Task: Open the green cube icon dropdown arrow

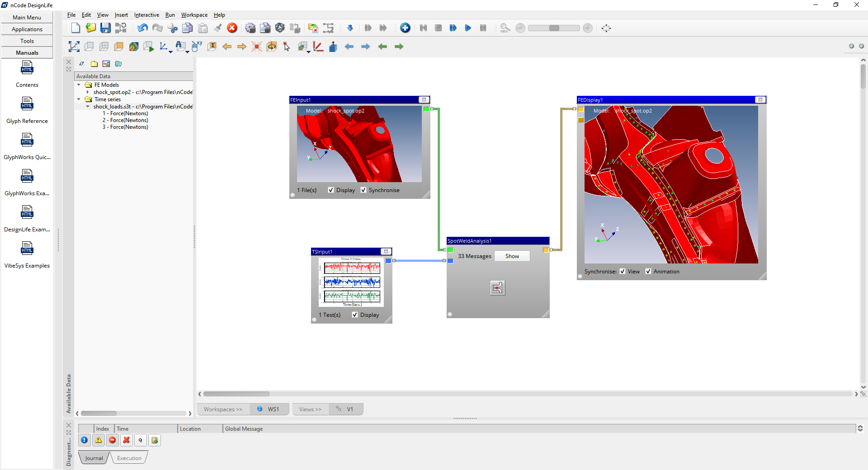Action: pyautogui.click(x=308, y=52)
